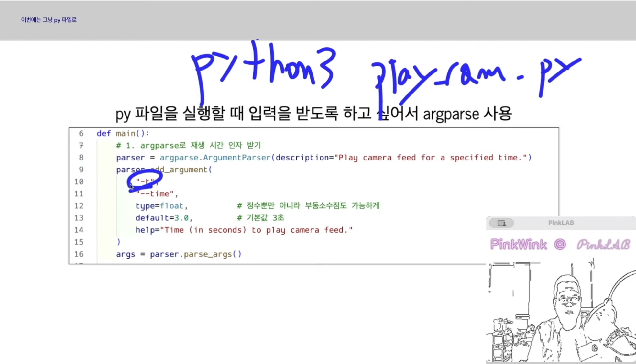Screen dimensions: 636x364
Task: Click the cursive PinkLAB logo
Action: tap(603, 245)
